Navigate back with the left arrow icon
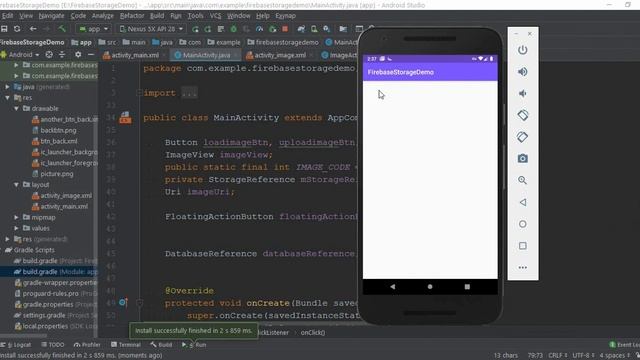The image size is (640, 360). (x=33, y=29)
